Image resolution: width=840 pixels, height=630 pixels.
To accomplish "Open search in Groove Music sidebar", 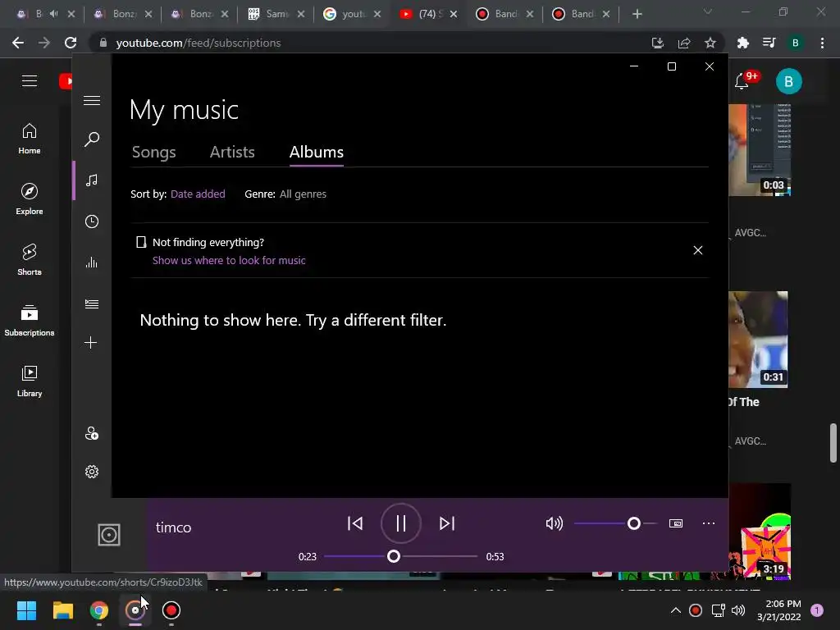I will (x=92, y=139).
